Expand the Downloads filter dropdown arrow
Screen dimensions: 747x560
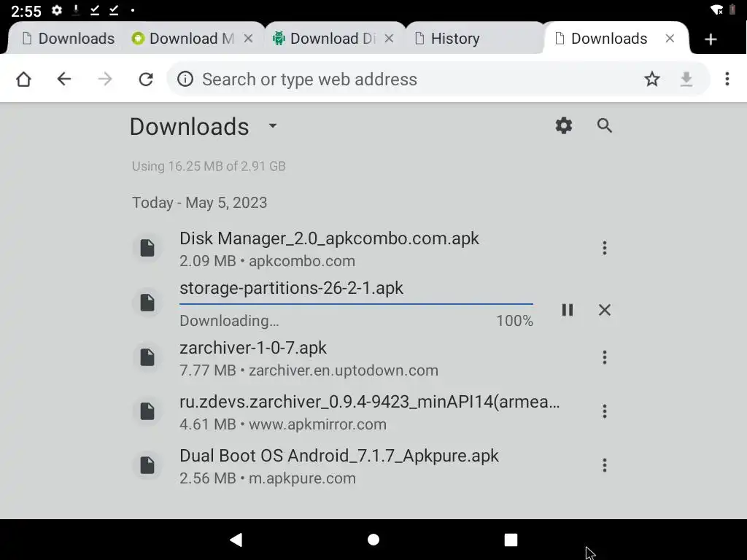tap(273, 125)
